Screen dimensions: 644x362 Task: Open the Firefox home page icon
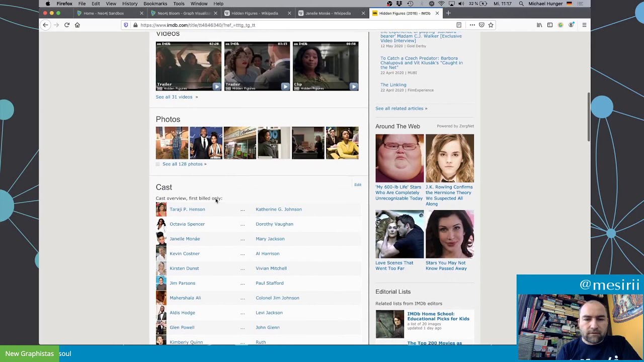[x=77, y=25]
